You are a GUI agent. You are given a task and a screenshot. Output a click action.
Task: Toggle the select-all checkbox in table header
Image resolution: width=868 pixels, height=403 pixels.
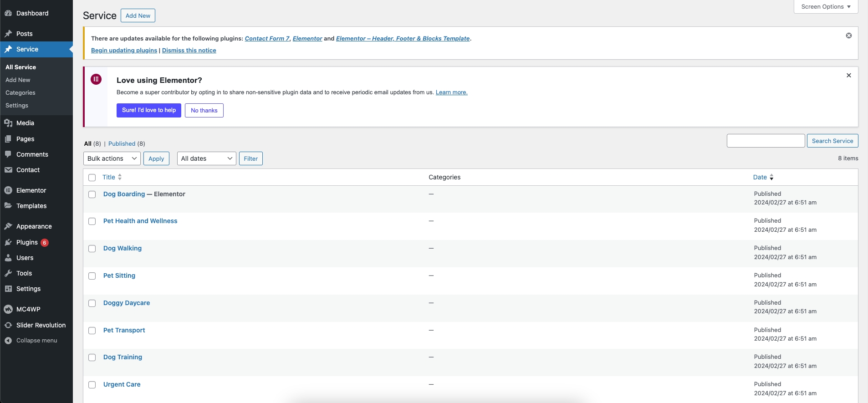pyautogui.click(x=92, y=178)
